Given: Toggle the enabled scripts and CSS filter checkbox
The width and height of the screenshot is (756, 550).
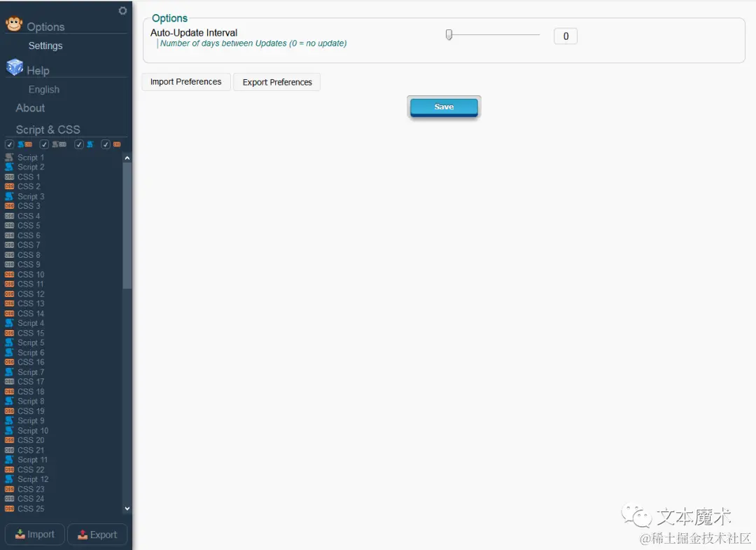Looking at the screenshot, I should (9, 144).
